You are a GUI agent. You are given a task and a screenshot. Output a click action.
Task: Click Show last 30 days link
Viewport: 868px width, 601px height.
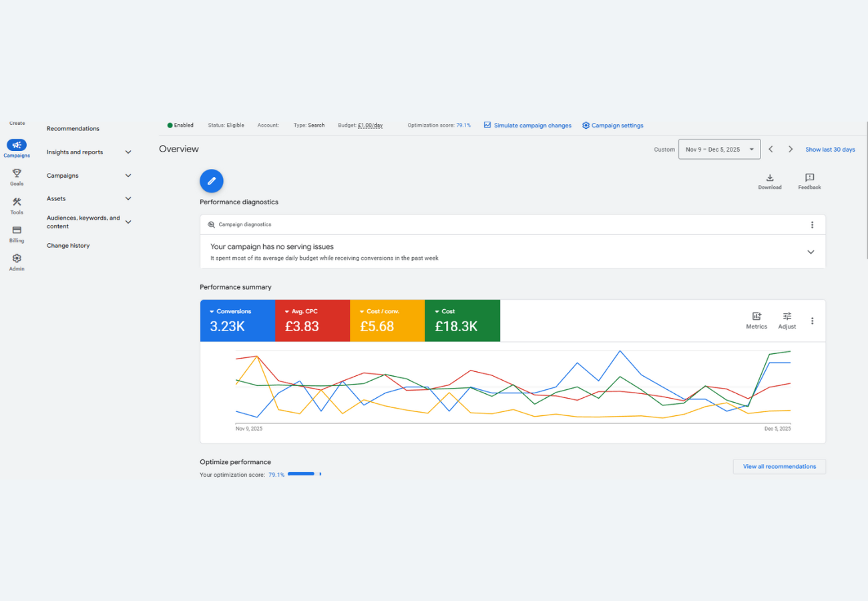point(830,150)
